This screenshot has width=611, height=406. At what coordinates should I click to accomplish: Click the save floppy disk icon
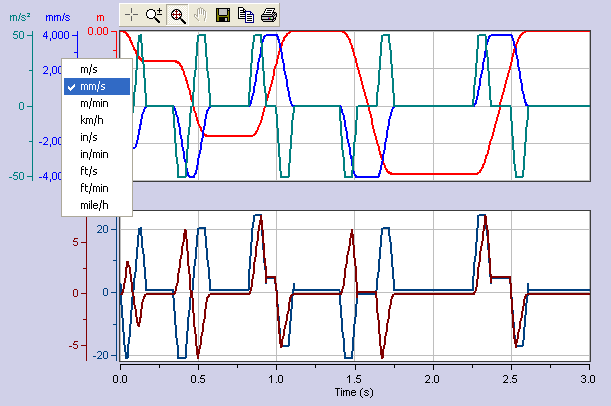[x=224, y=15]
